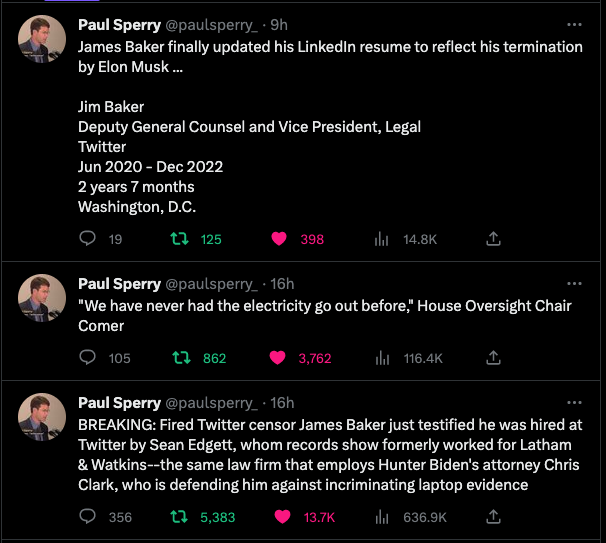The height and width of the screenshot is (543, 606).
Task: Retweet the LinkedIn resume tweet
Action: tap(181, 239)
